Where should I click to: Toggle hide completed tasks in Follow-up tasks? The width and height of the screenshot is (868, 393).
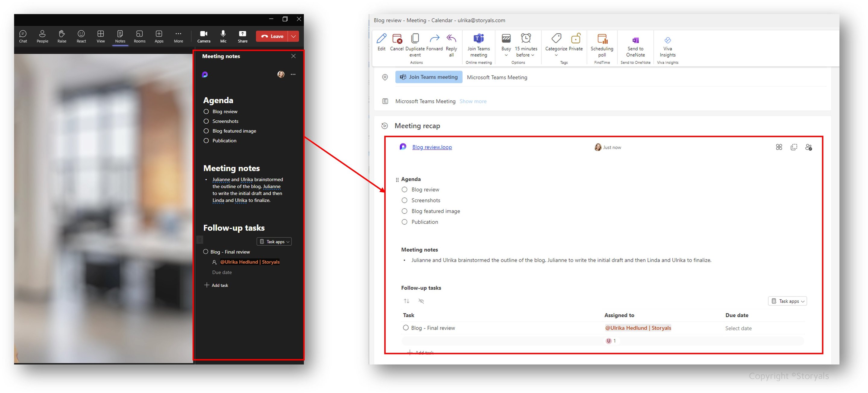tap(421, 301)
